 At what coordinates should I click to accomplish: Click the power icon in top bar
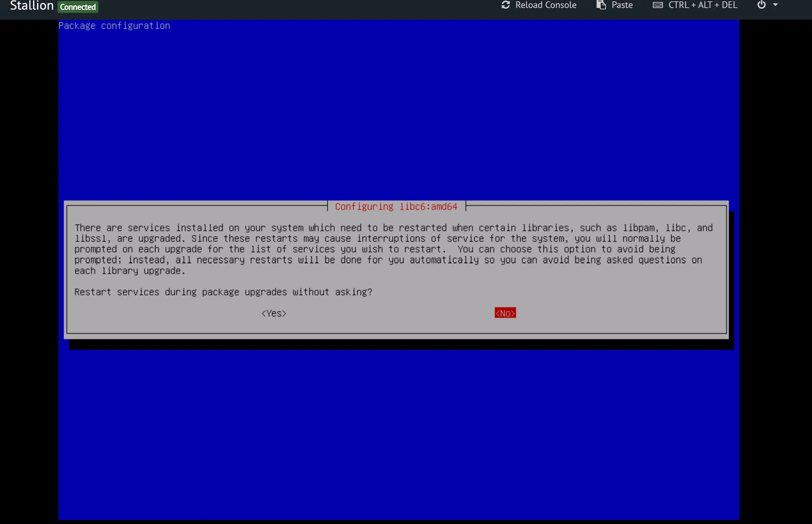coord(761,5)
